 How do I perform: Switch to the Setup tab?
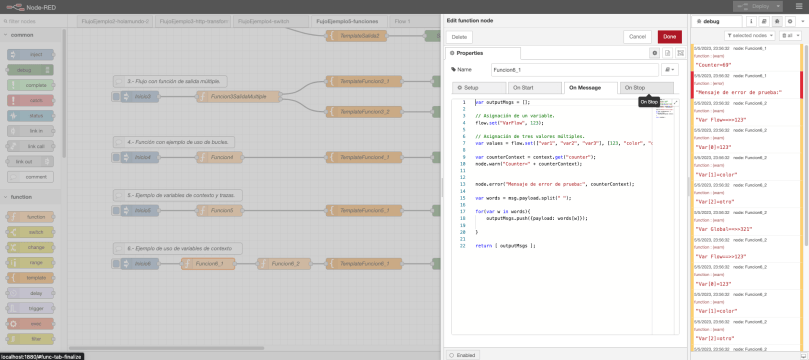(478, 88)
